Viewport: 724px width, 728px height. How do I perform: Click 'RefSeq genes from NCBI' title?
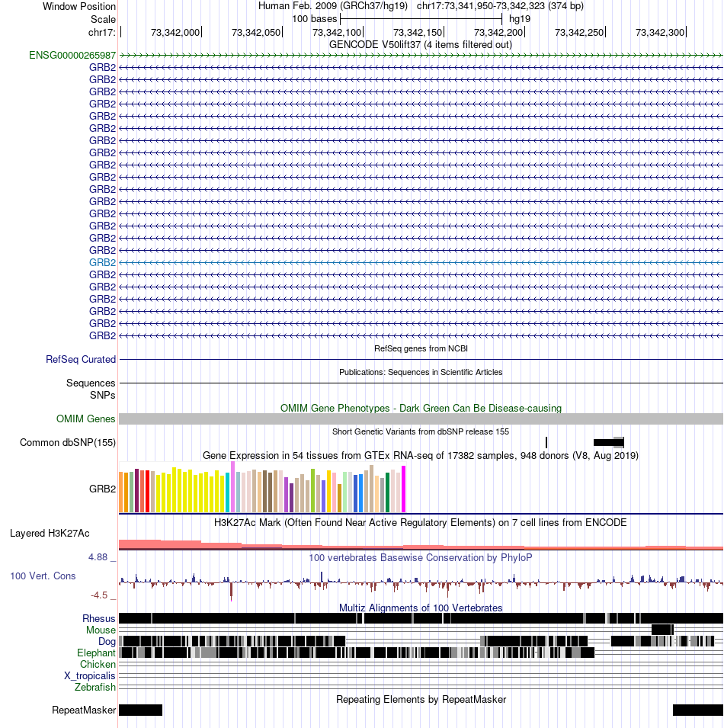coord(421,348)
